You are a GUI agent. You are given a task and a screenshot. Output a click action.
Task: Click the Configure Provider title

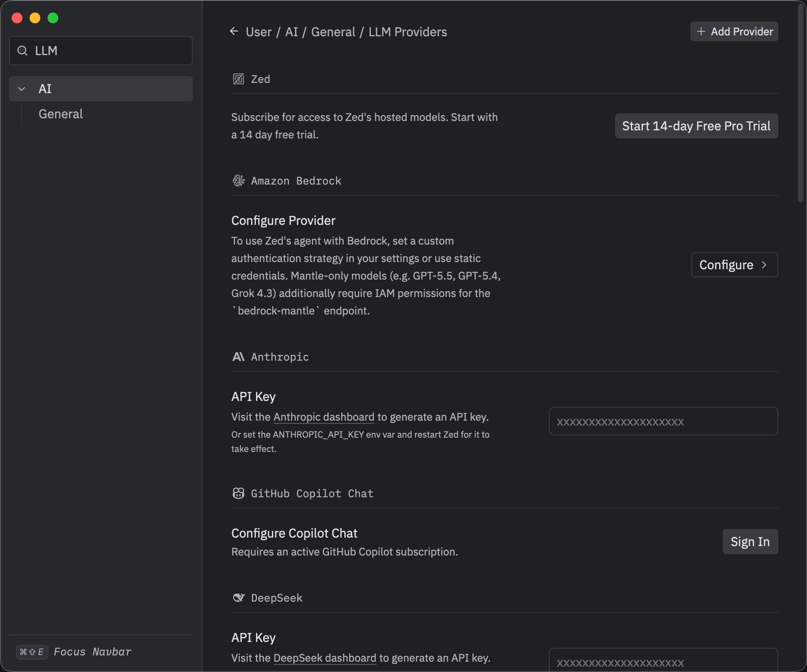coord(283,220)
